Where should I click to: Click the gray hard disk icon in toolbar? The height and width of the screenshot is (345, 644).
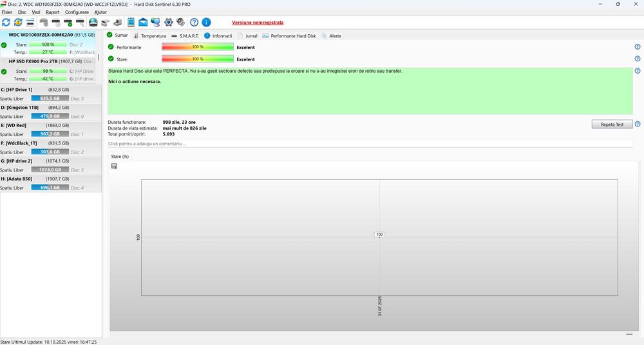point(44,22)
